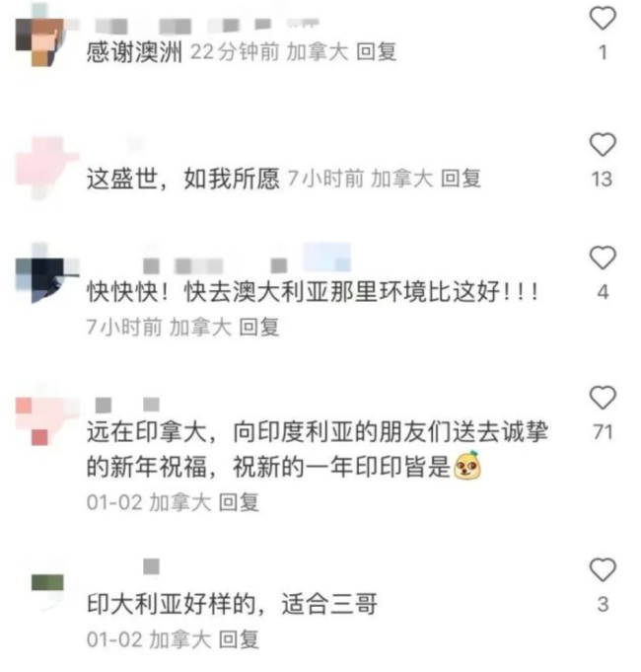The height and width of the screenshot is (672, 641).
Task: Open the pink avatar of the '这盛世' commenter
Action: click(47, 168)
